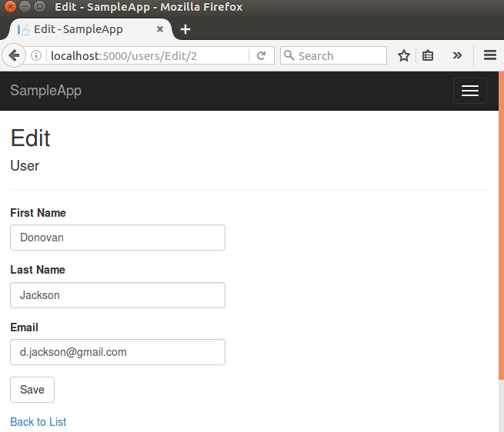Screen dimensions: 504x432
Task: Open the bookmarks list icon
Action: click(x=429, y=55)
